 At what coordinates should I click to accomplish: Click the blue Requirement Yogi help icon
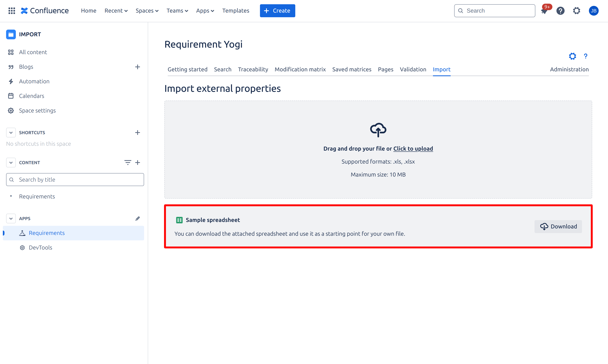586,56
